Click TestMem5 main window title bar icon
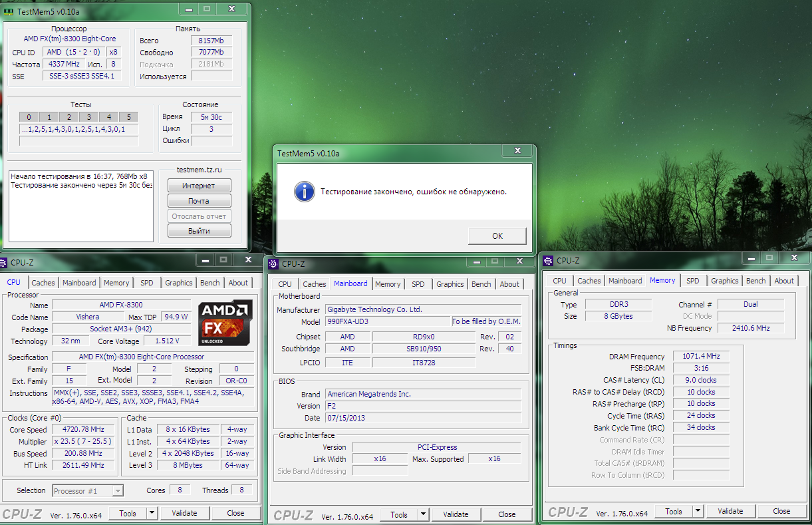Screen dimensions: 812x525 pyautogui.click(x=8, y=11)
